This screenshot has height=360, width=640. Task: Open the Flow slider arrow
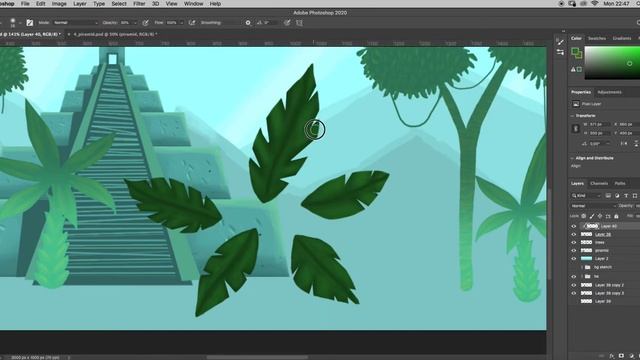182,23
